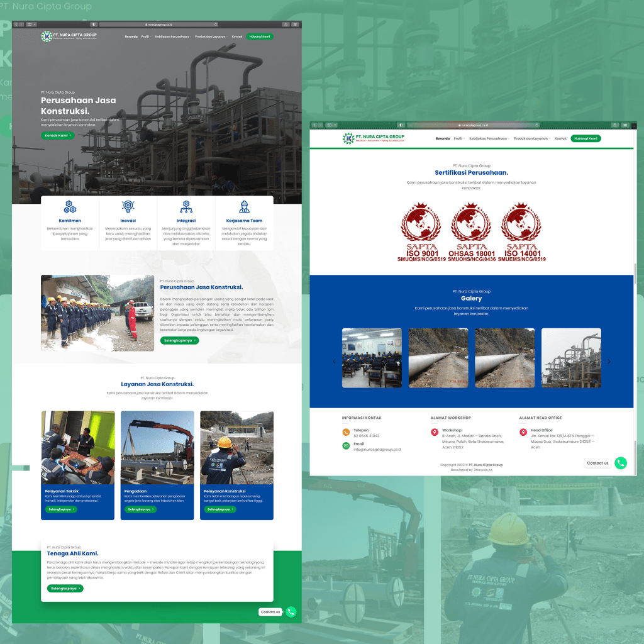This screenshot has width=644, height=644.
Task: Click the Workshop location pin icon
Action: [434, 432]
